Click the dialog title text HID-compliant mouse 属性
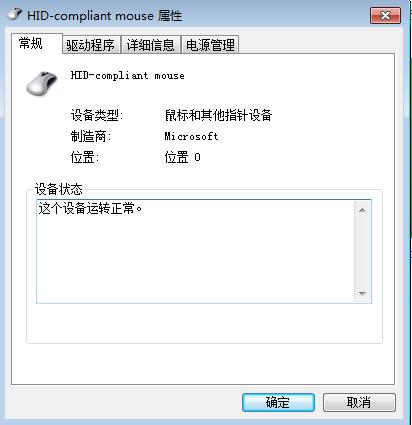The image size is (412, 425). click(x=105, y=16)
